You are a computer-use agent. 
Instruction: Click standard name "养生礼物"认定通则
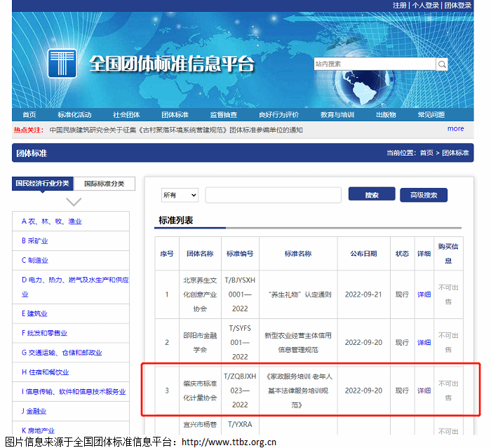tap(300, 294)
